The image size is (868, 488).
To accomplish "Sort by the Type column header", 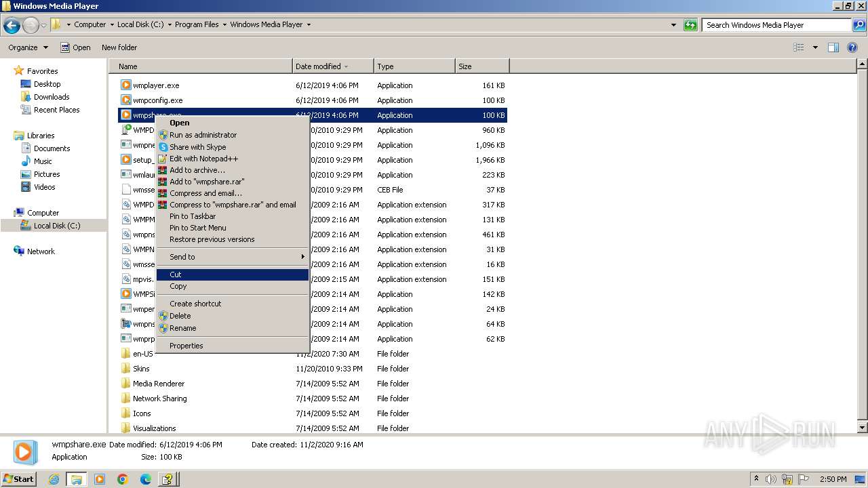I will [x=414, y=66].
